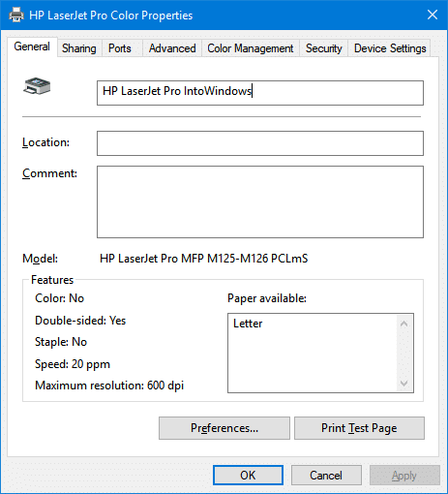448x494 pixels.
Task: Click the printer icon in the title bar
Action: pos(16,15)
